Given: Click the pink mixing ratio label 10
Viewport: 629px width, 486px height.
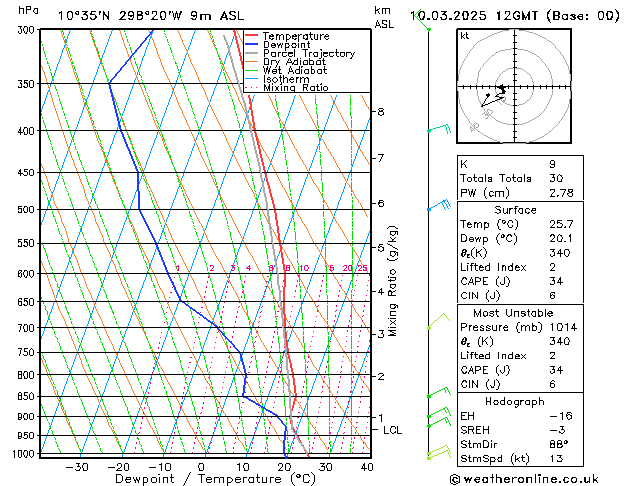Looking at the screenshot, I should pyautogui.click(x=304, y=268).
